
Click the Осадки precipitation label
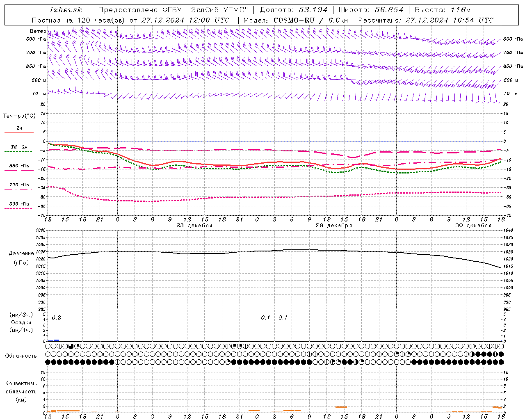click(x=21, y=322)
